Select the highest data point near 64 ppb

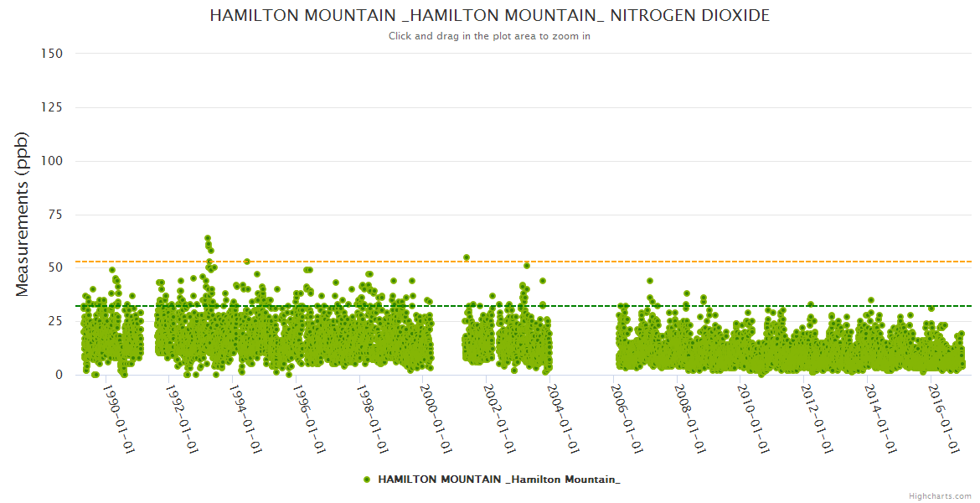208,238
